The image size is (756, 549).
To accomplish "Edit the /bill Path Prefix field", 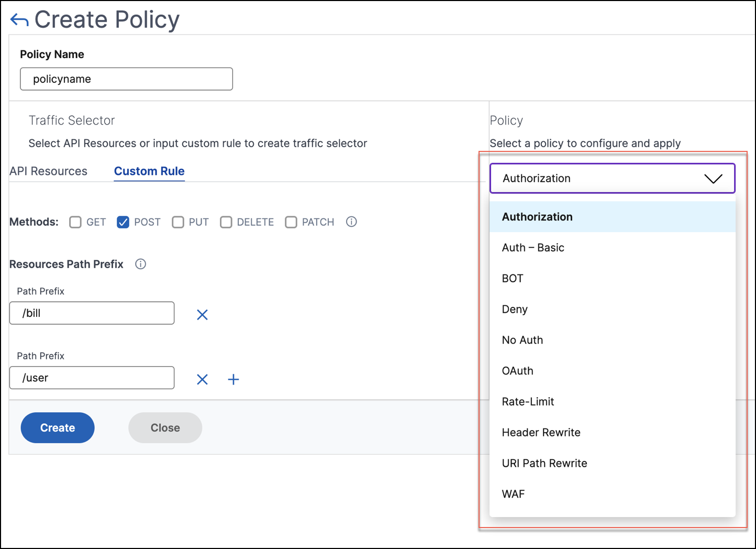I will pyautogui.click(x=92, y=313).
